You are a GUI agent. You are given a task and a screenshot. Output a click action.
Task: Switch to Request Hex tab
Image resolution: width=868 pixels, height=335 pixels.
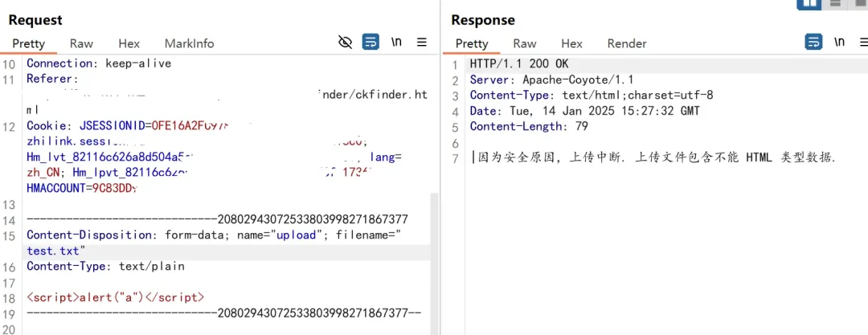(x=129, y=43)
